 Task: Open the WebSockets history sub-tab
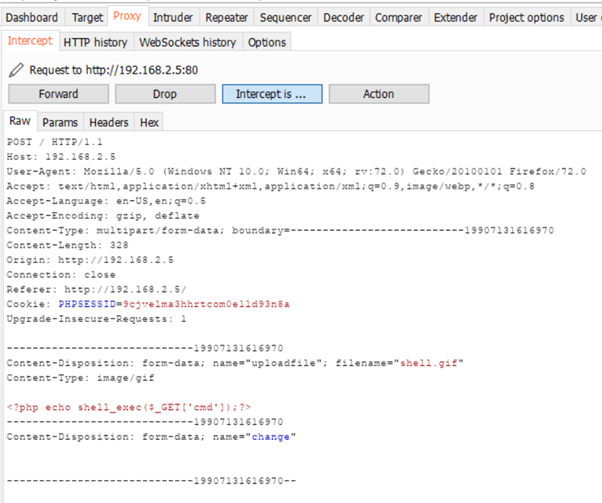click(187, 42)
